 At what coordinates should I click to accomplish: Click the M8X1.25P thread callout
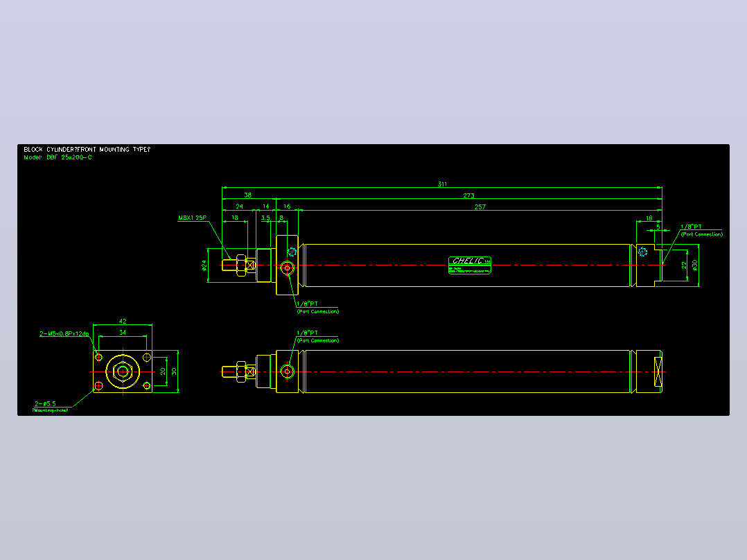(193, 218)
